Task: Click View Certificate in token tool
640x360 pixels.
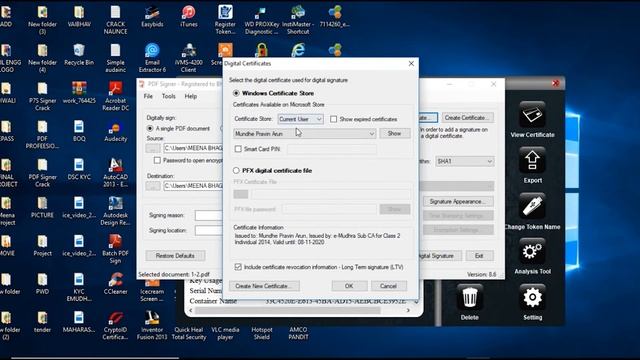Action: (532, 119)
